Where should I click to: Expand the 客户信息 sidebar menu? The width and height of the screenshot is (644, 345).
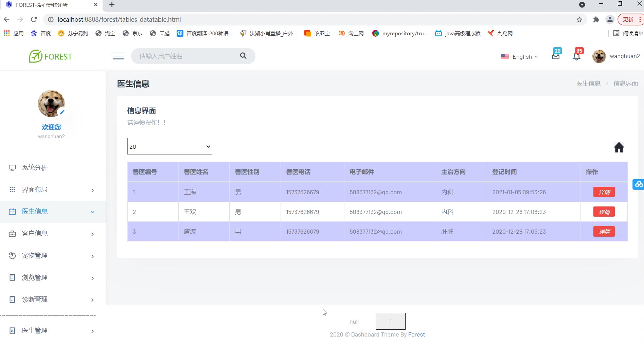[53, 234]
